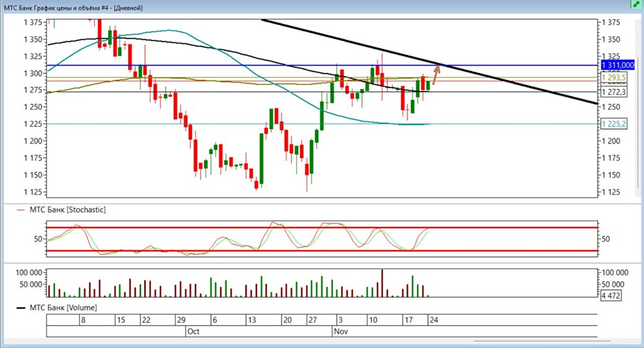This screenshot has width=644, height=348.
Task: Click date 8 on the time axis
Action: 83,320
